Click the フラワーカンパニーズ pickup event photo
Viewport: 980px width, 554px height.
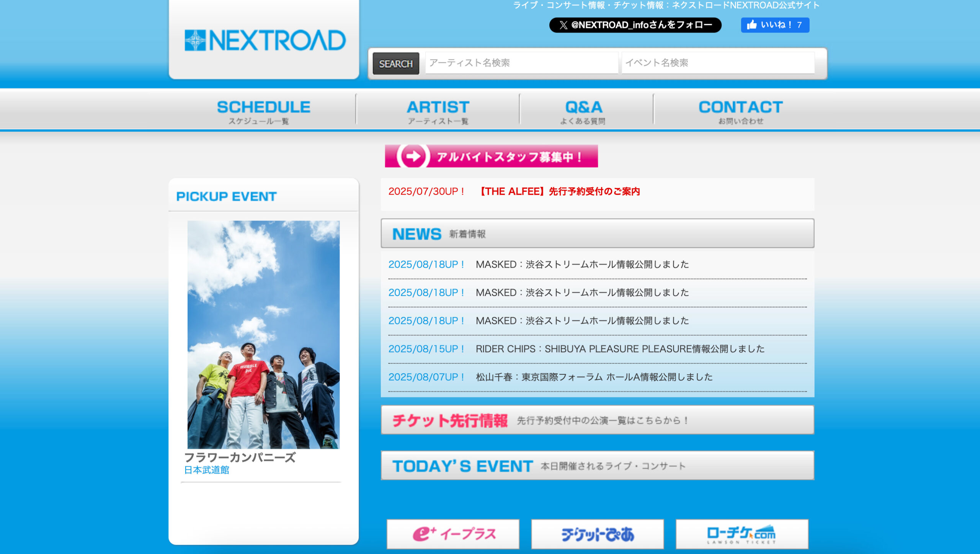coord(263,334)
